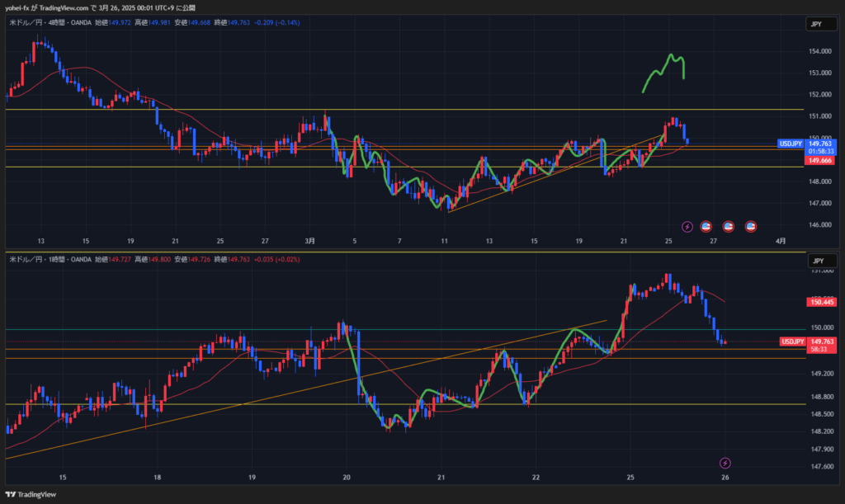Screen dimensions: 845x504
Task: Click the 4月 label on the 4-hour time axis
Action: pyautogui.click(x=781, y=241)
